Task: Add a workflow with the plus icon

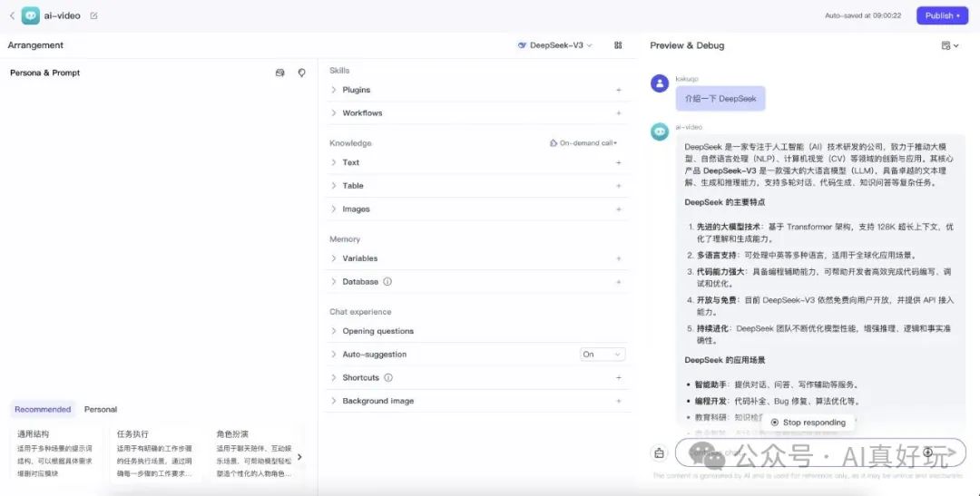Action: click(x=619, y=113)
